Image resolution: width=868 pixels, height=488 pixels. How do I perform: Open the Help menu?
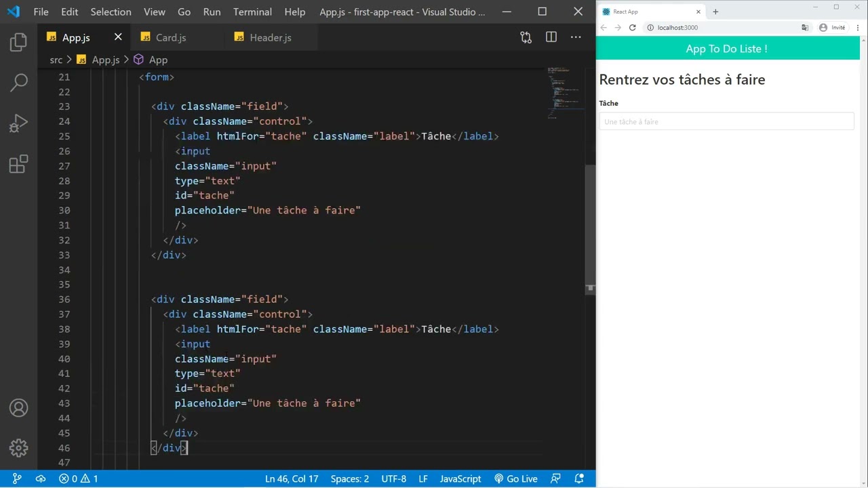[x=294, y=12]
